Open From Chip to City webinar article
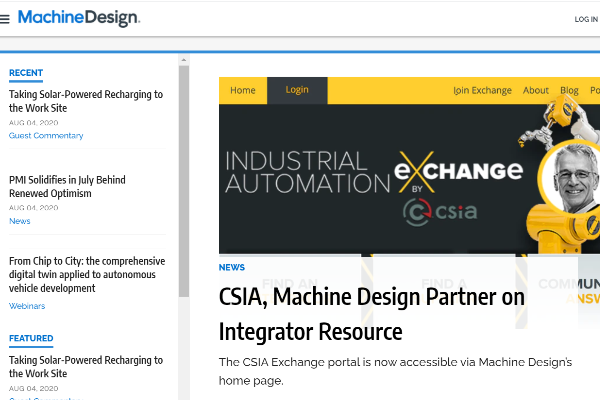This screenshot has height=400, width=600. click(x=87, y=274)
